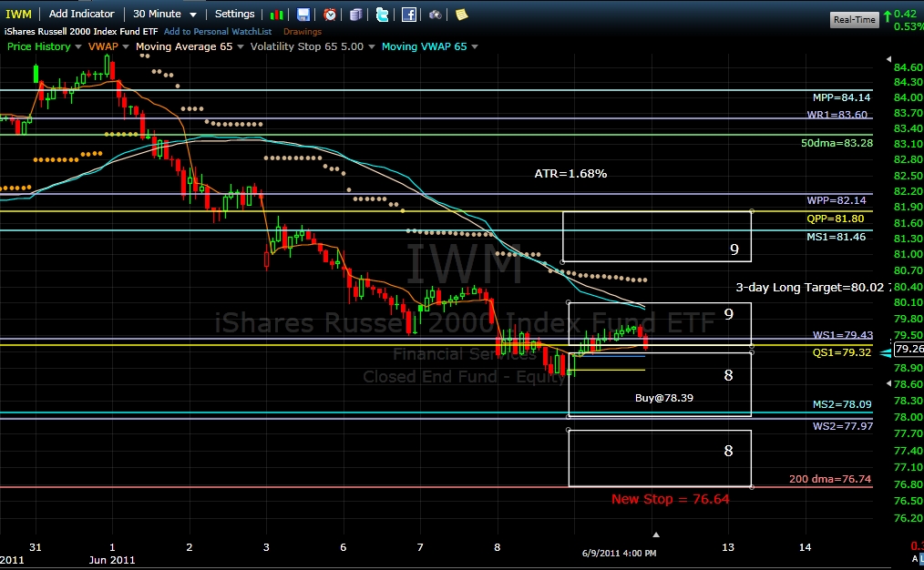Click the WS1=79.43 label
The image size is (924, 570).
click(x=843, y=334)
